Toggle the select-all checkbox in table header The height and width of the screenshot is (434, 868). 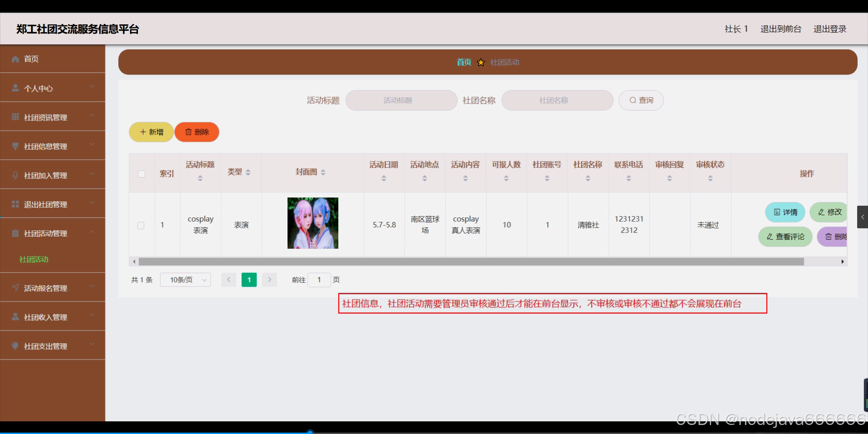tap(142, 174)
